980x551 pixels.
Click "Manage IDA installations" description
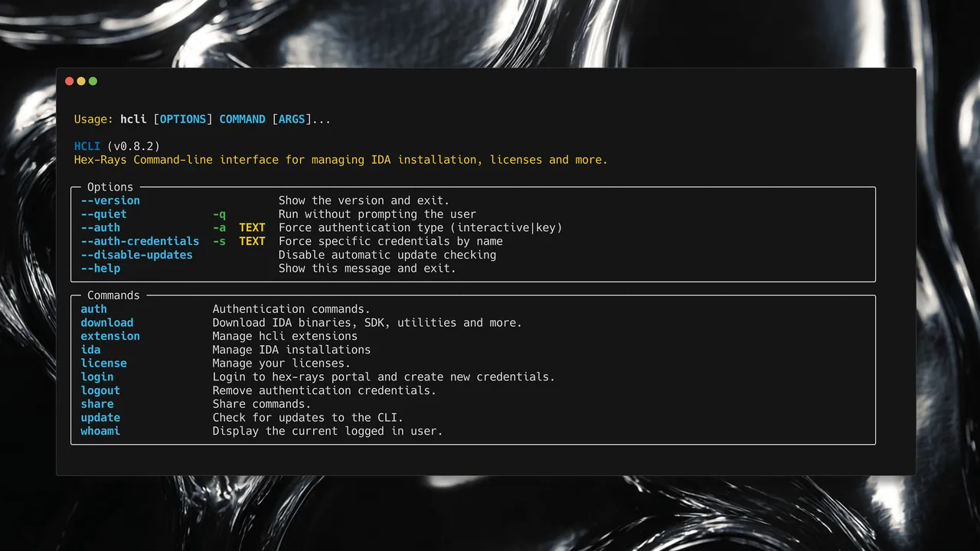[292, 350]
